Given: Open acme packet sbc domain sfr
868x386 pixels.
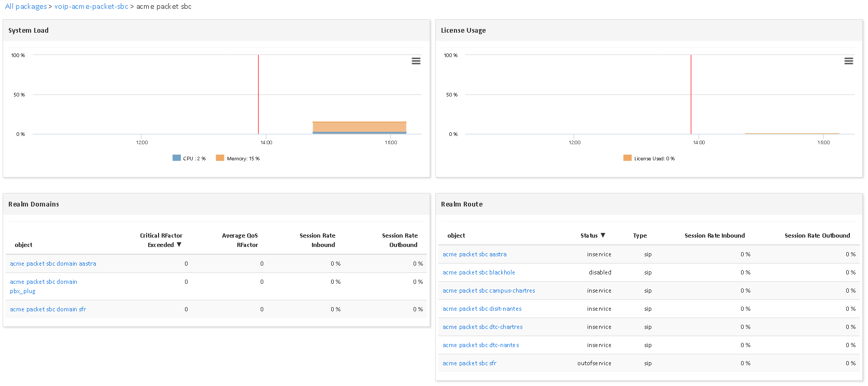Looking at the screenshot, I should click(x=48, y=309).
